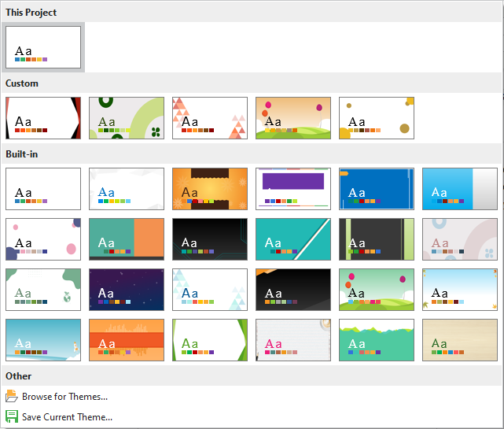This screenshot has width=504, height=429.
Task: Select the teal theme with diagonal white stripe
Action: [293, 239]
